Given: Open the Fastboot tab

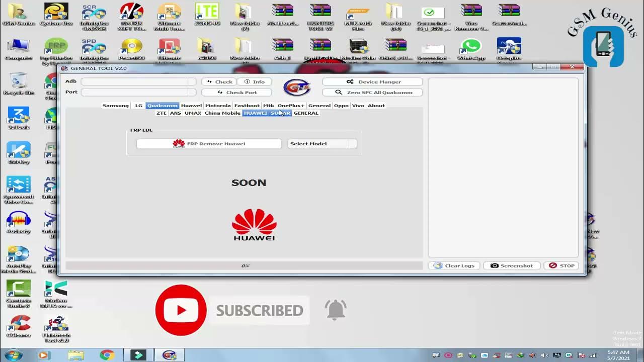Looking at the screenshot, I should click(247, 106).
